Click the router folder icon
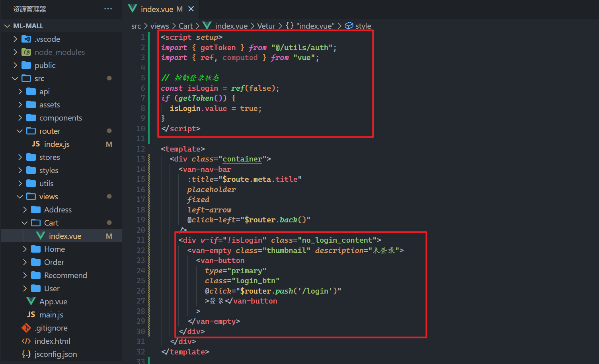 (x=31, y=131)
